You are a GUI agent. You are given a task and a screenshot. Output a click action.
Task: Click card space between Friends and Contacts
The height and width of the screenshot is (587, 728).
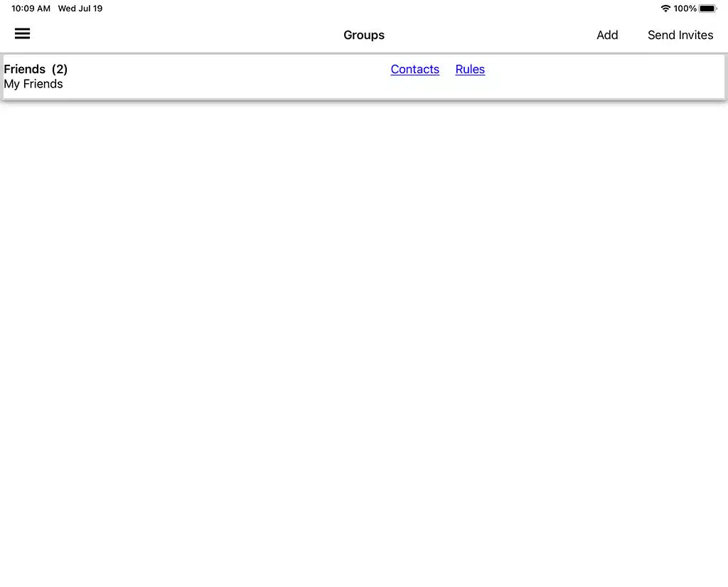pos(227,76)
